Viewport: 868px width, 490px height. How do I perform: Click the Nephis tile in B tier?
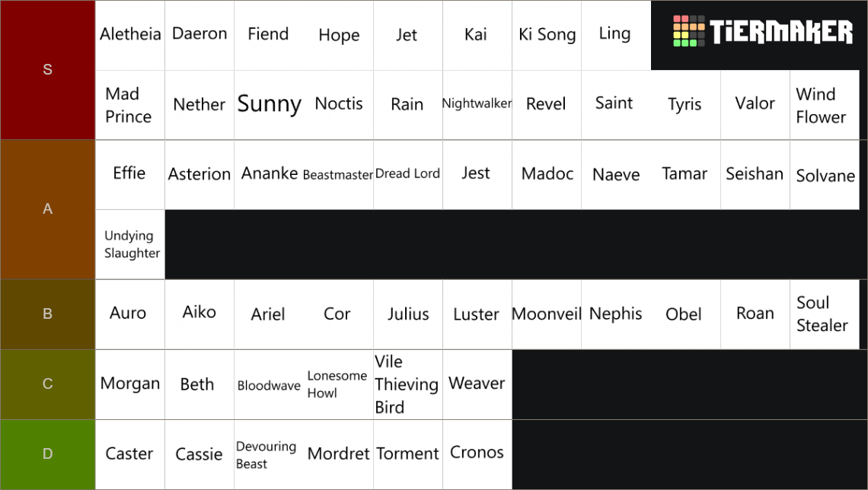pos(615,314)
